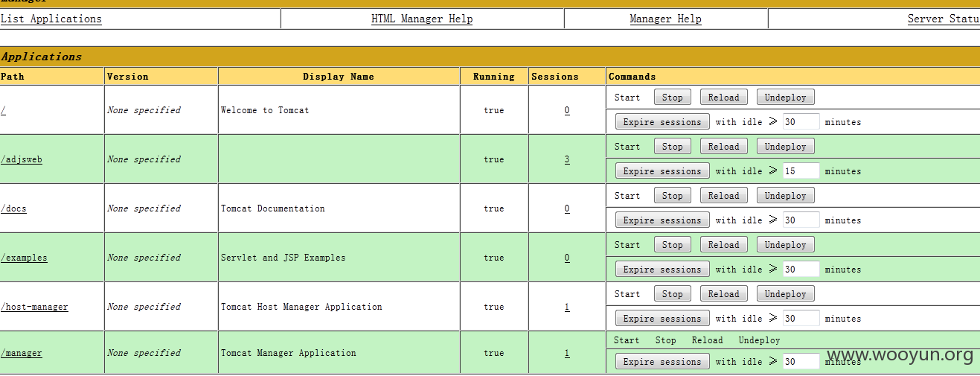Open the Server Status link
Screen dimensions: 980x376
944,19
